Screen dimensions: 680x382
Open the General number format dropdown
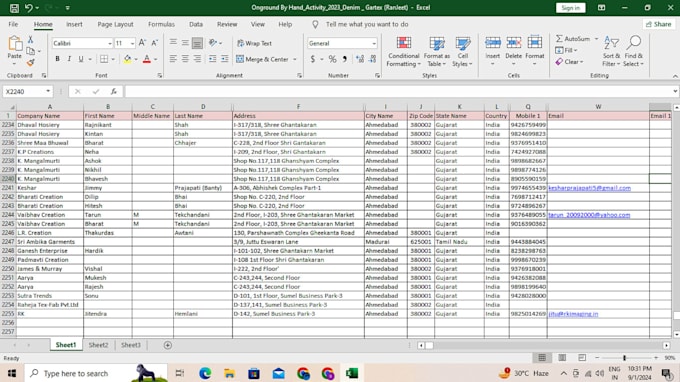point(374,43)
